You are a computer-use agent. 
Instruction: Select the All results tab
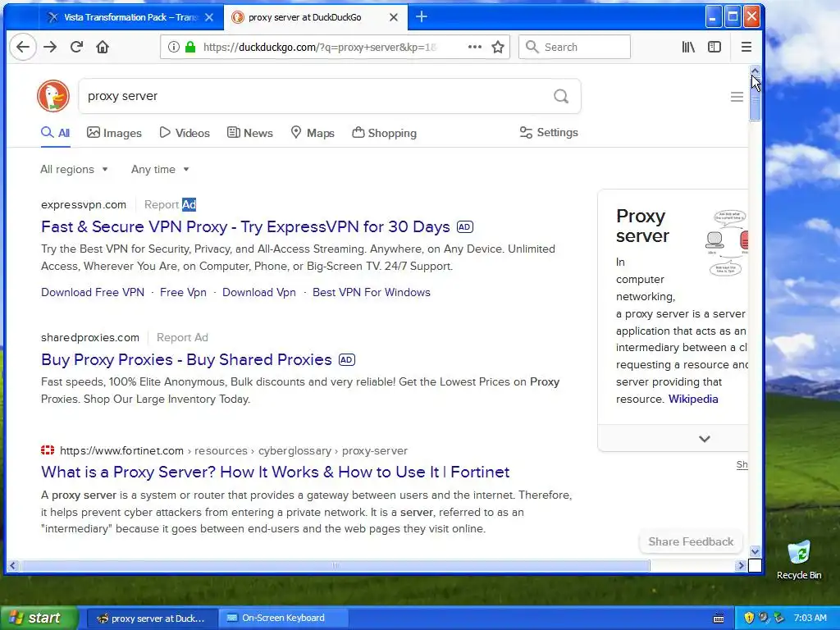(x=55, y=133)
